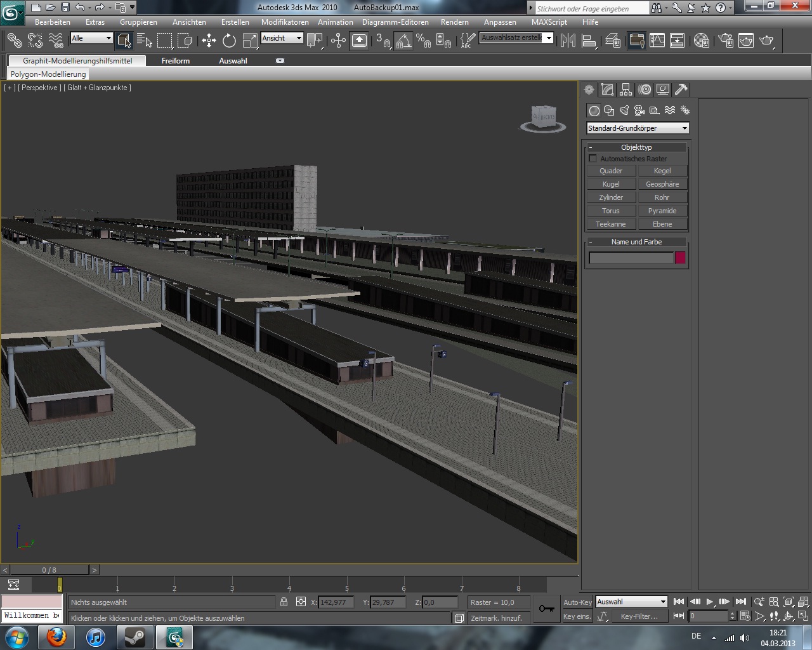Viewport: 812px width, 650px height.
Task: Open the Render Setup teapot icon
Action: pos(726,41)
